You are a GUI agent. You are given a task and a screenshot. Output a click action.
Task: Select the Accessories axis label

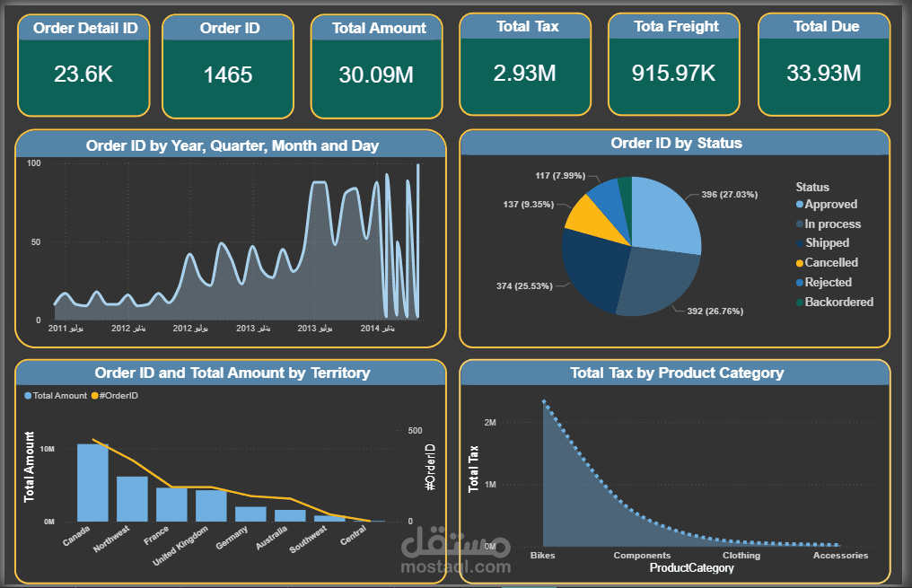840,555
